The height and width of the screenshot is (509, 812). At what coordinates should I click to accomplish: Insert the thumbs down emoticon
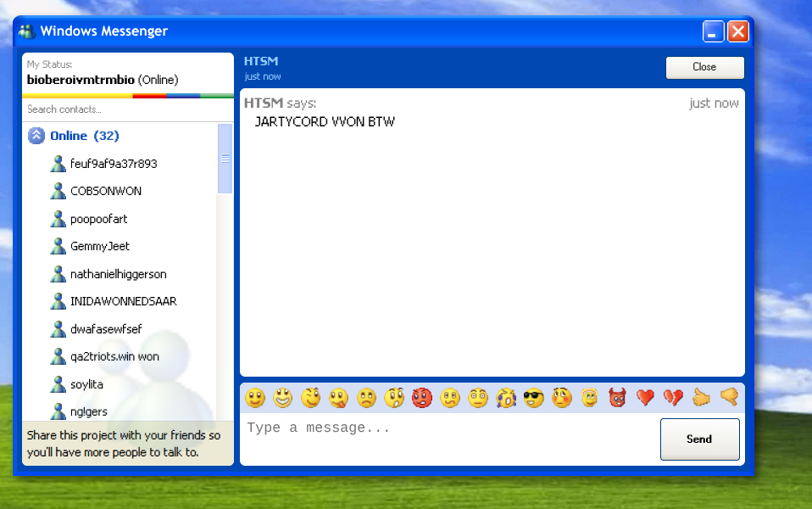pos(729,398)
